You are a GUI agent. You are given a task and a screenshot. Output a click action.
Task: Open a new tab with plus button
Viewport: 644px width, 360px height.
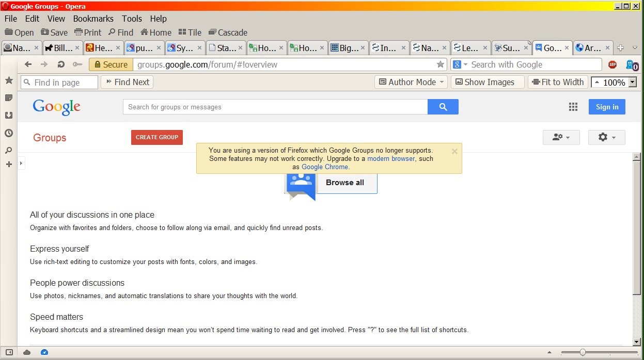[x=621, y=48]
